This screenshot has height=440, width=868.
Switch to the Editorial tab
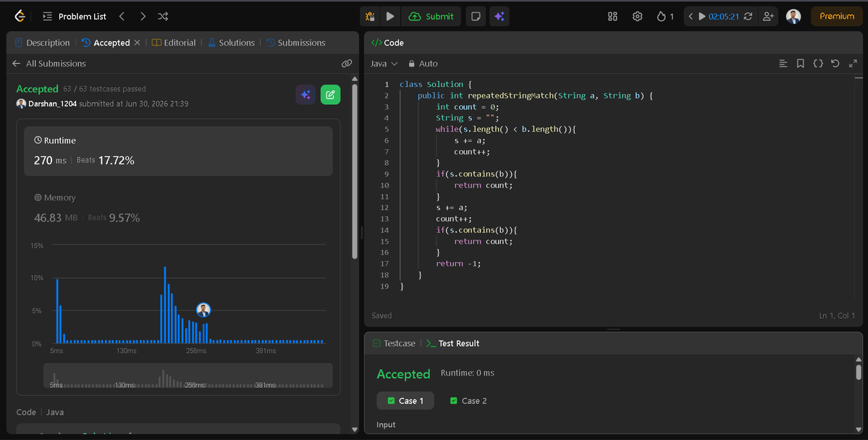click(174, 43)
